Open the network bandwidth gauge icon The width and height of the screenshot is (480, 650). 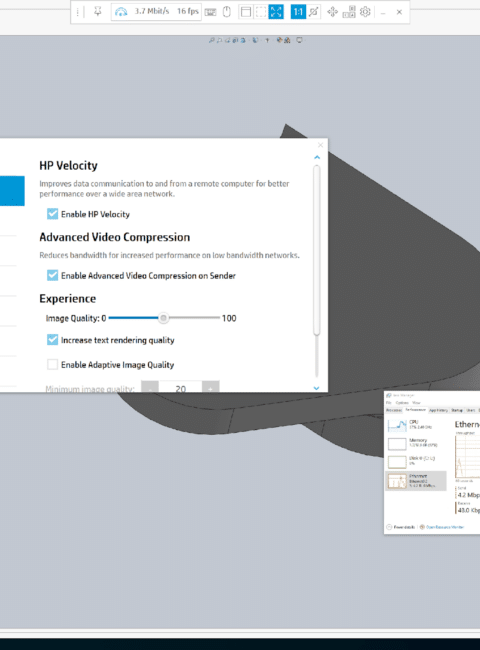[x=121, y=12]
